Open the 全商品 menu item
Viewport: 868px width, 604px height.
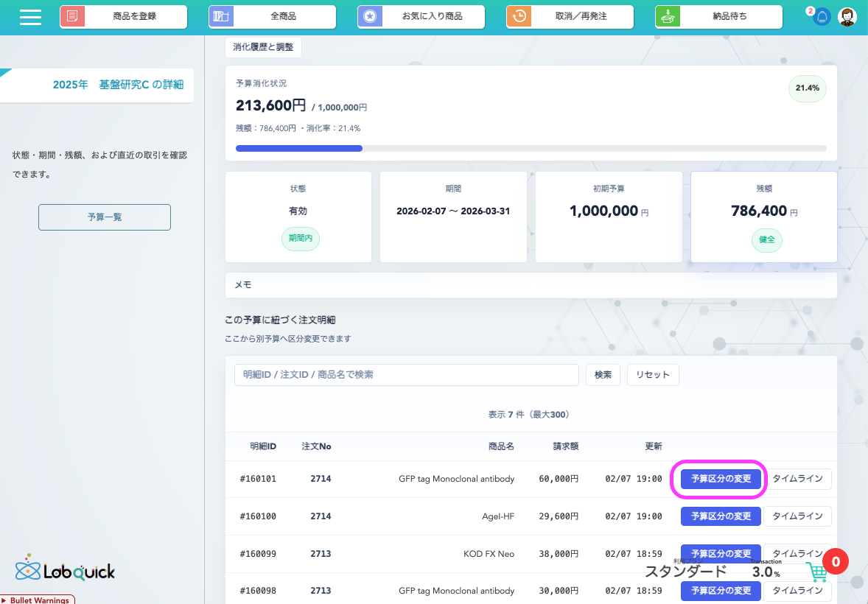[x=272, y=17]
